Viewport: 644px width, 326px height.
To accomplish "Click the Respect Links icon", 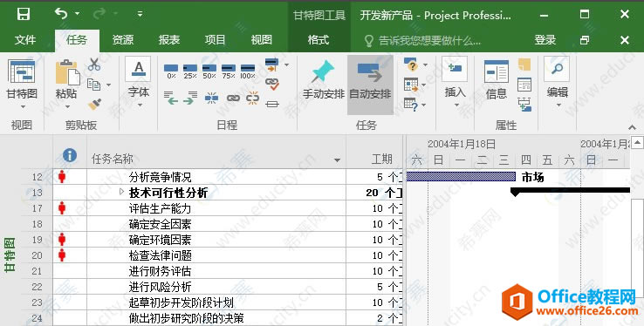I will click(x=272, y=84).
